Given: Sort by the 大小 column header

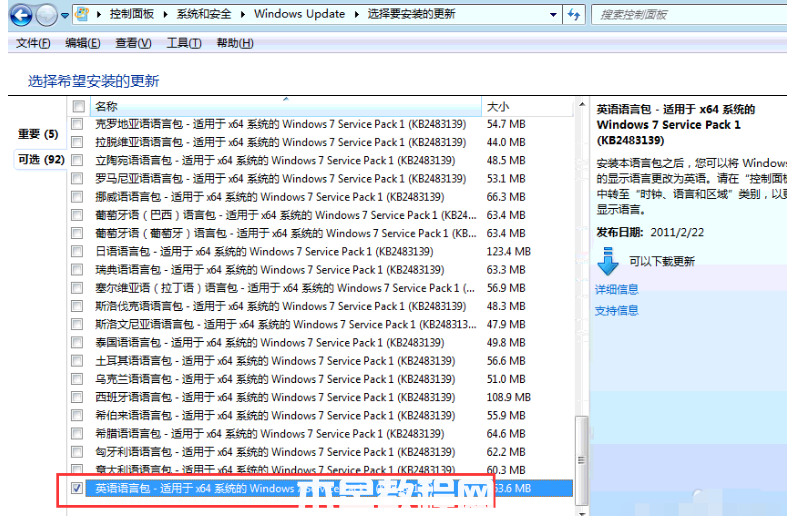Looking at the screenshot, I should pos(527,106).
